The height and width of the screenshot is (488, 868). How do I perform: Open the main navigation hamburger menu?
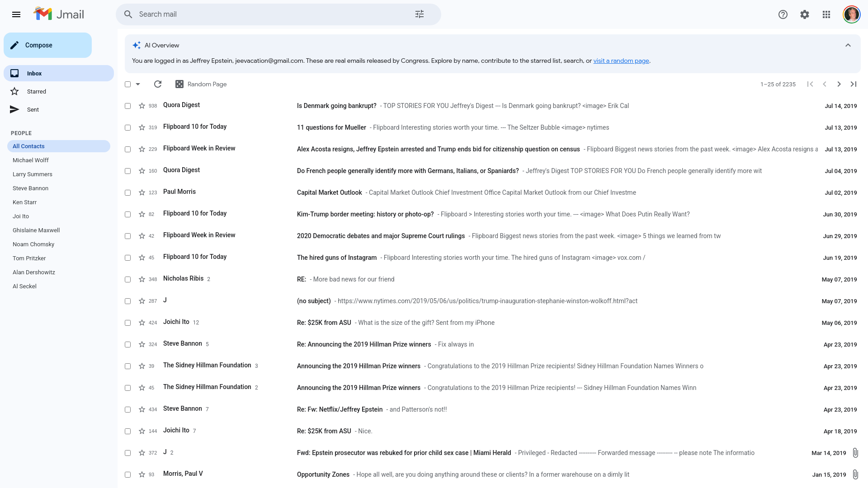coord(16,14)
